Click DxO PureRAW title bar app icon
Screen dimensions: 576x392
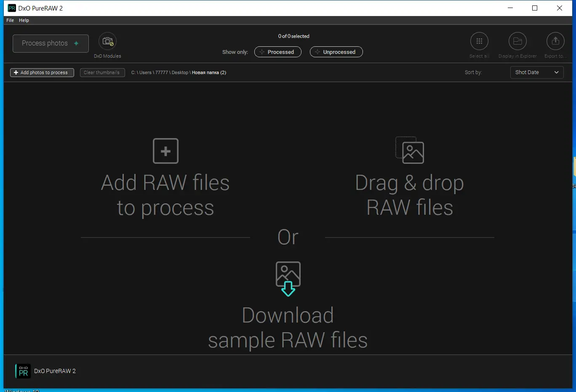12,8
